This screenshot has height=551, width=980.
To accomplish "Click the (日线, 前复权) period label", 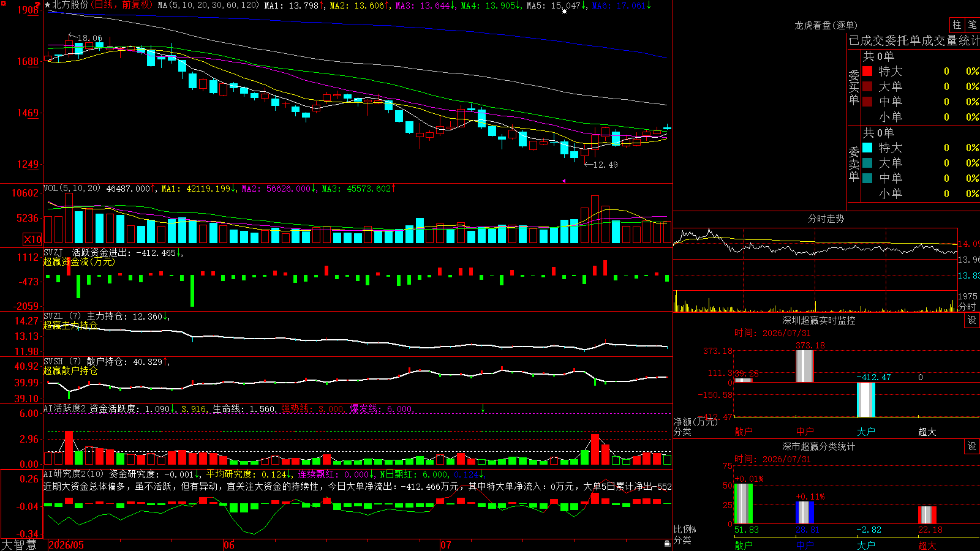I will tap(122, 5).
